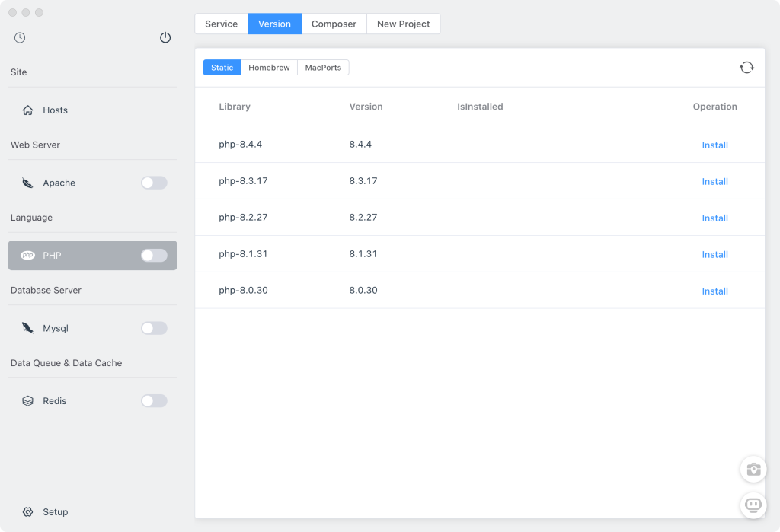Enable the Mysql toggle switch
This screenshot has width=780, height=532.
tap(154, 328)
